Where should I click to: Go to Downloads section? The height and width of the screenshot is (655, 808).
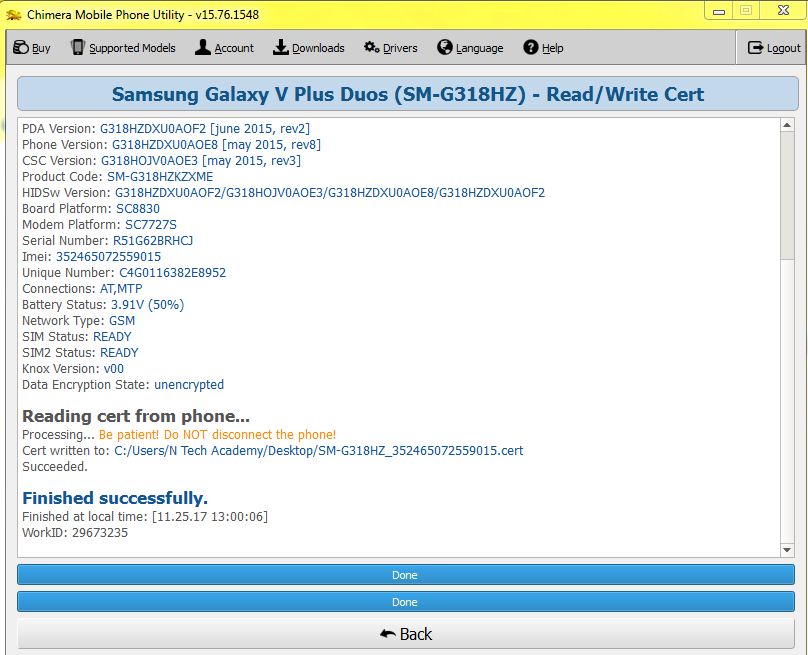click(318, 48)
